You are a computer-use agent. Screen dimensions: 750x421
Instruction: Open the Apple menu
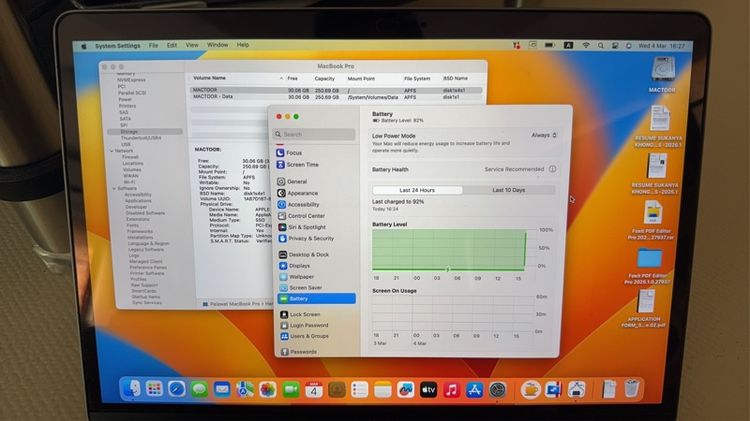[x=84, y=46]
